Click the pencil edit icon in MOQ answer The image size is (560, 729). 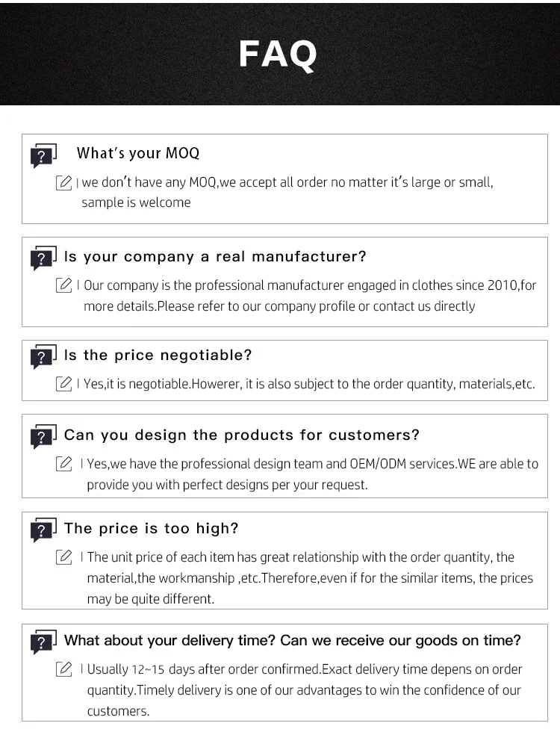(x=63, y=183)
